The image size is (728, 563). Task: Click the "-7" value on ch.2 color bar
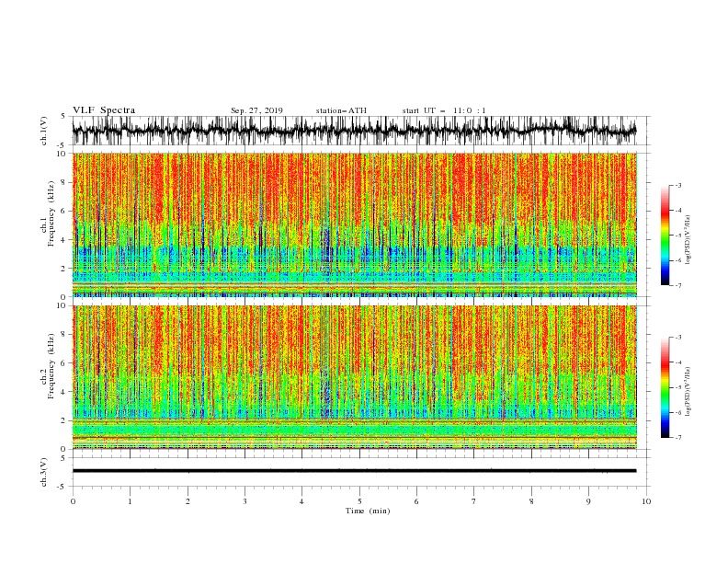pos(678,438)
